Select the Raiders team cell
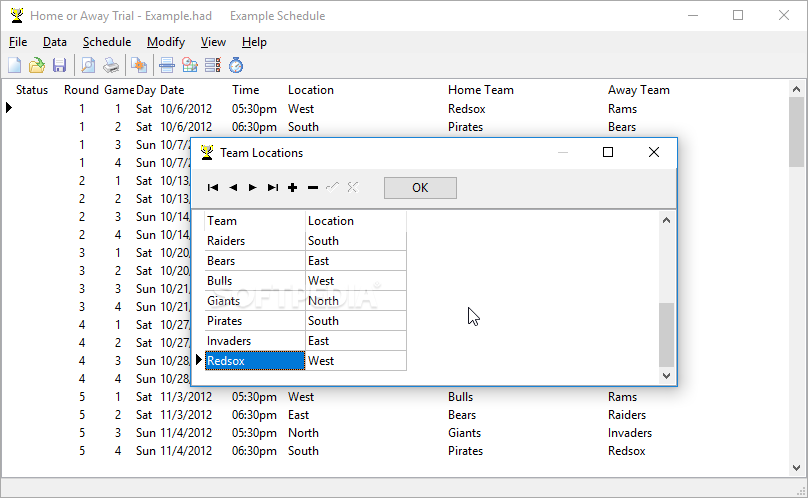This screenshot has width=808, height=498. coord(255,241)
